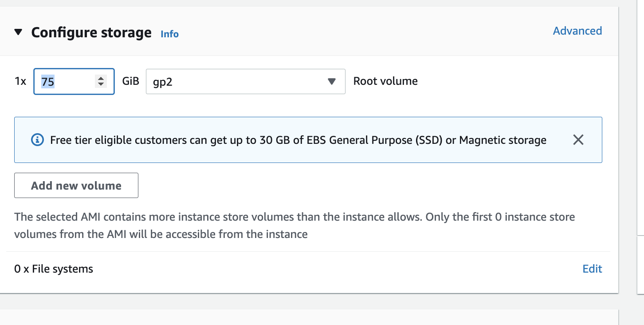
Task: Collapse the Configure storage section triangle
Action: (18, 32)
